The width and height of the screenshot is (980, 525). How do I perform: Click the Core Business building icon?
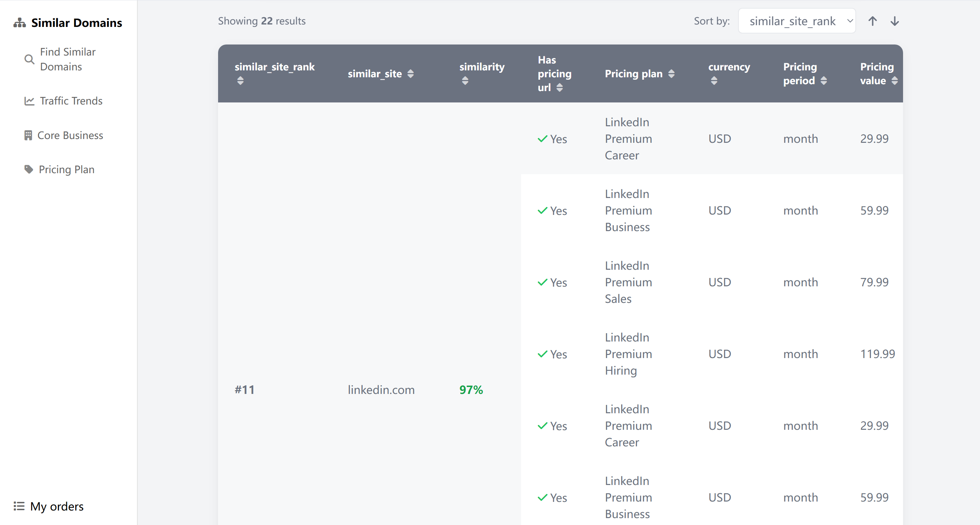pos(28,135)
